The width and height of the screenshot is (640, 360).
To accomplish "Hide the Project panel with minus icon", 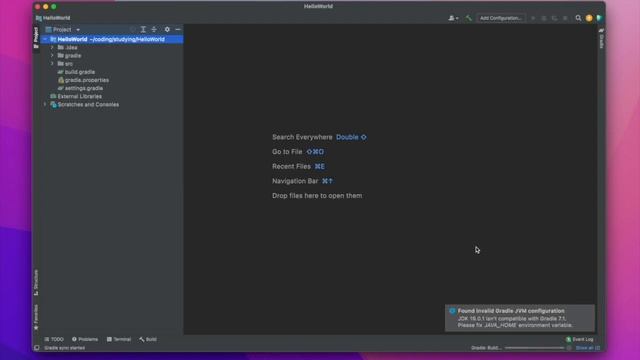I will coord(178,29).
